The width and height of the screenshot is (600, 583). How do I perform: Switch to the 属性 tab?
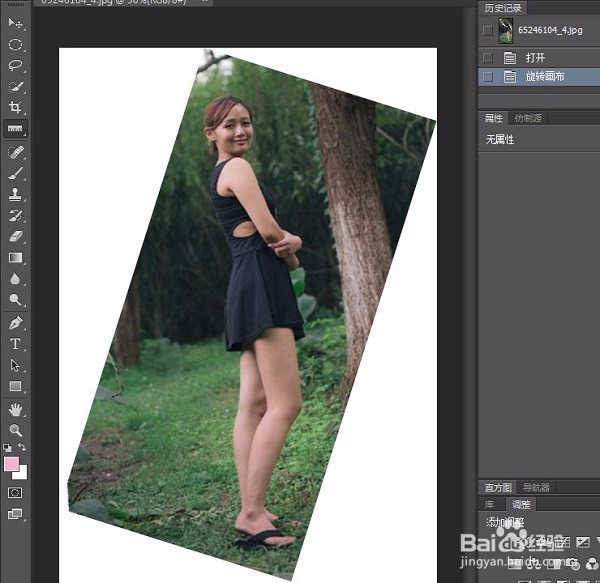click(x=493, y=118)
